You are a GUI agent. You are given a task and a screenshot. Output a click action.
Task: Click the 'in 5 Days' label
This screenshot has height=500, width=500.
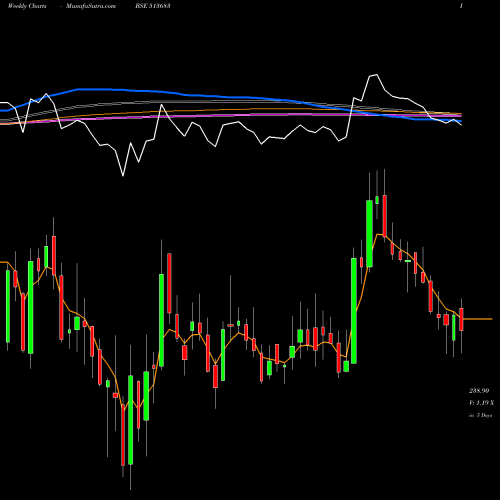pos(480,415)
